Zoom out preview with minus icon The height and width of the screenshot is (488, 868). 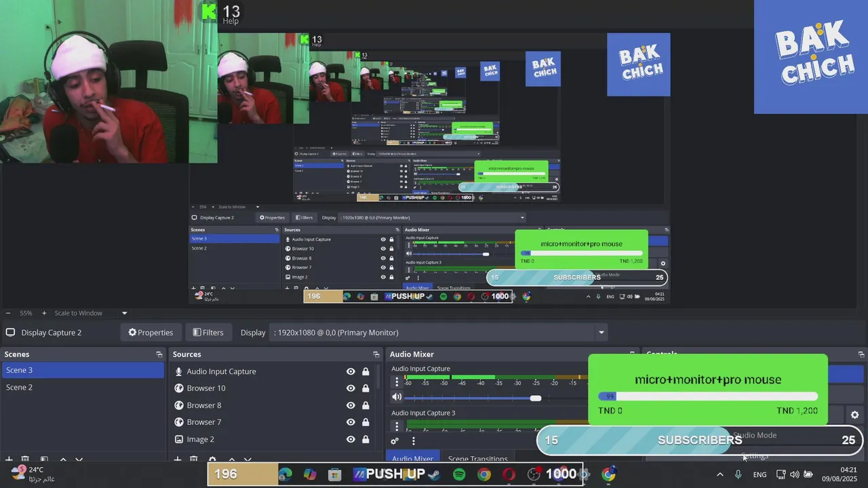8,313
